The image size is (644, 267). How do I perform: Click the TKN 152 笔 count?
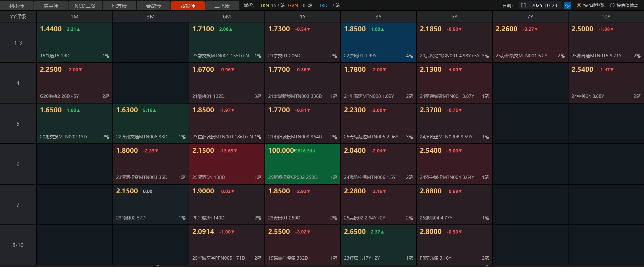click(273, 5)
